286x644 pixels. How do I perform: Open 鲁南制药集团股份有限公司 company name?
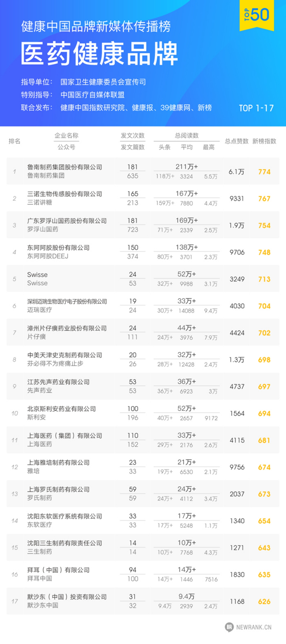pos(65,167)
